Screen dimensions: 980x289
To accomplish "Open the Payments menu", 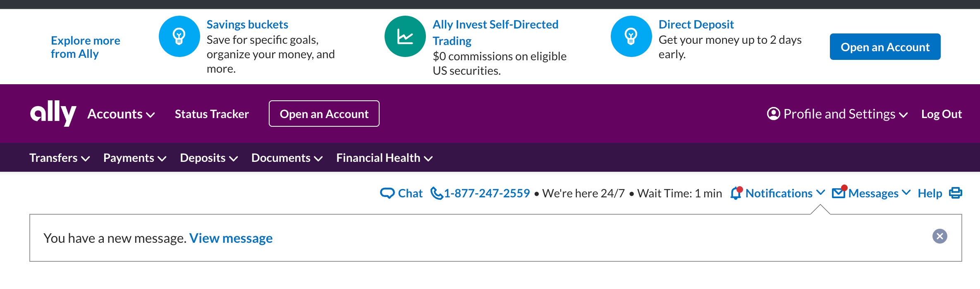I will (135, 158).
